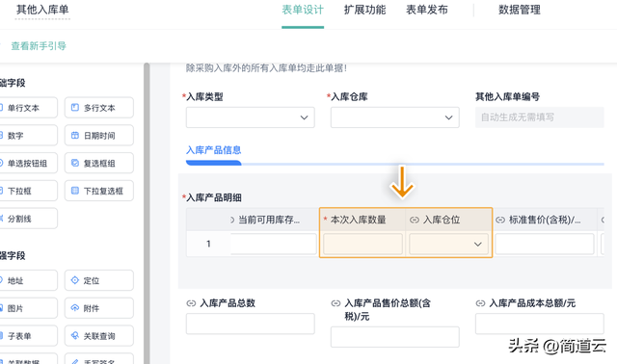The image size is (617, 364).
Task: Click the 多行文本 field icon
Action: click(x=75, y=107)
